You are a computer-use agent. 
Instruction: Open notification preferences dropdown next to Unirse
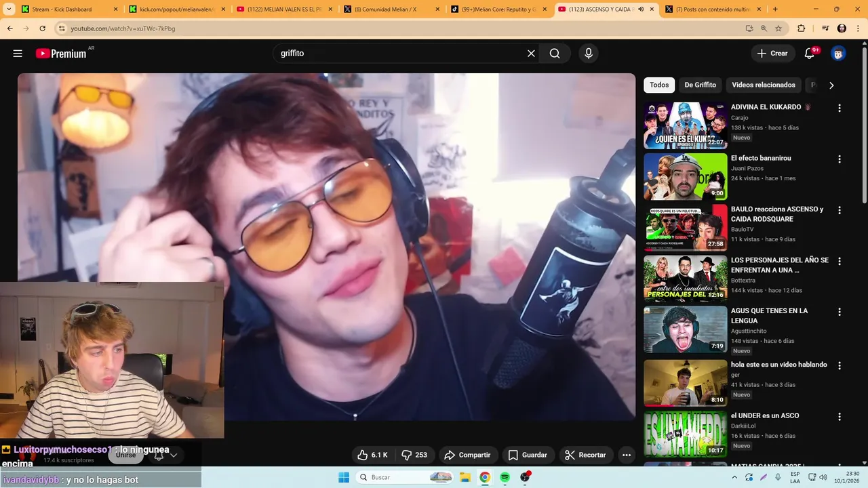(165, 455)
